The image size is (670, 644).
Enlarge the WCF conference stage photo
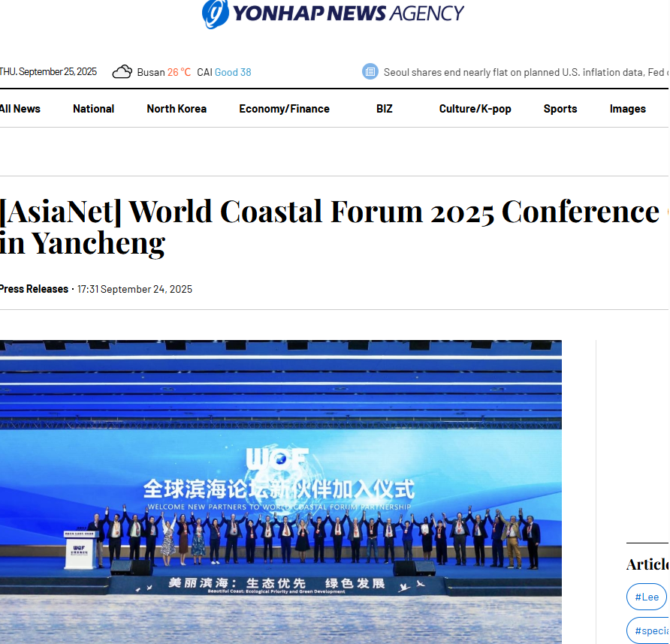280,492
